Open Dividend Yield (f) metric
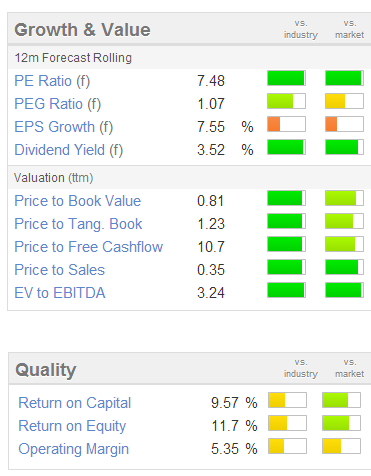 68,150
